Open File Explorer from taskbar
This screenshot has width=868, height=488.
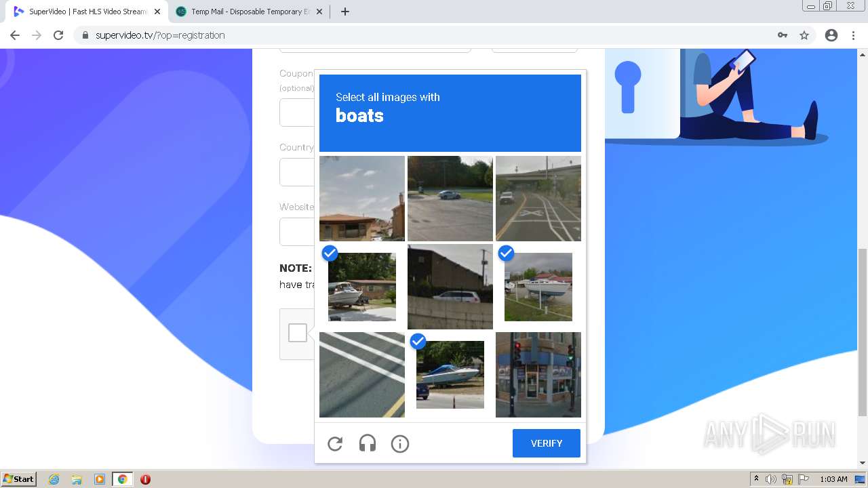(x=77, y=479)
